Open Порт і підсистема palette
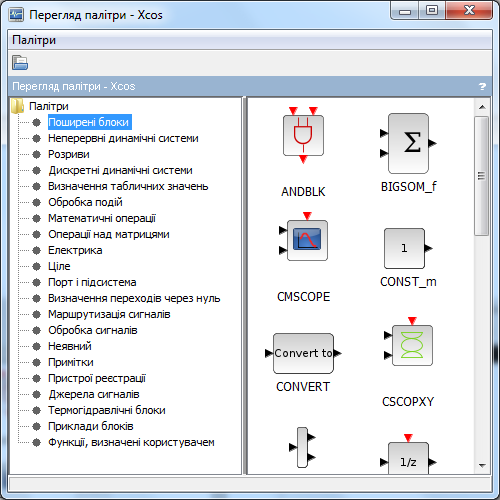 92,282
